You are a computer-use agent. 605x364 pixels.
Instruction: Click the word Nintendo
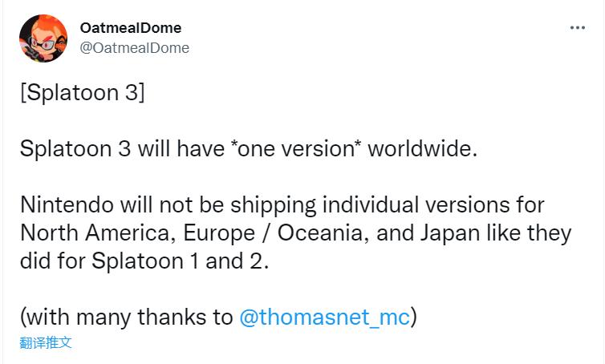tap(67, 204)
